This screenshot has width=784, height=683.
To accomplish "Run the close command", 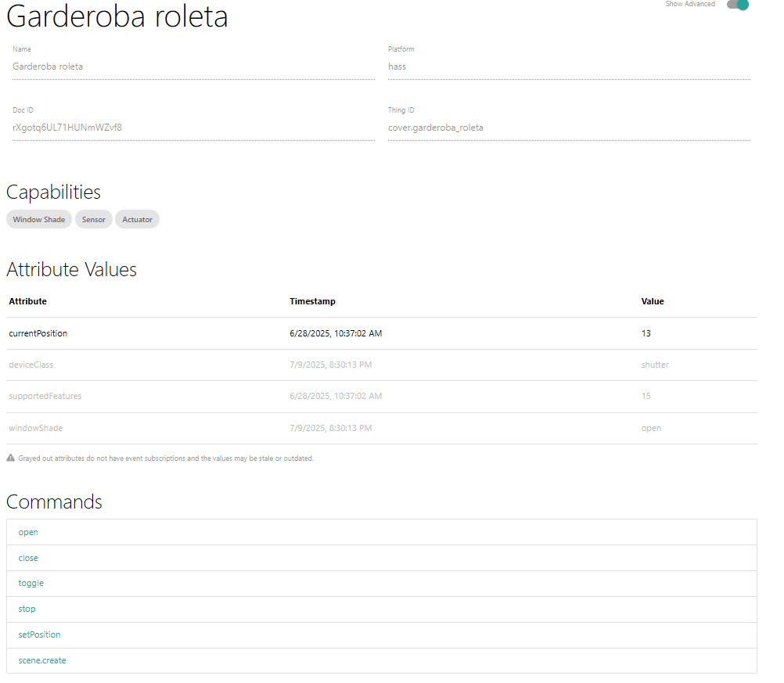I will [x=28, y=558].
